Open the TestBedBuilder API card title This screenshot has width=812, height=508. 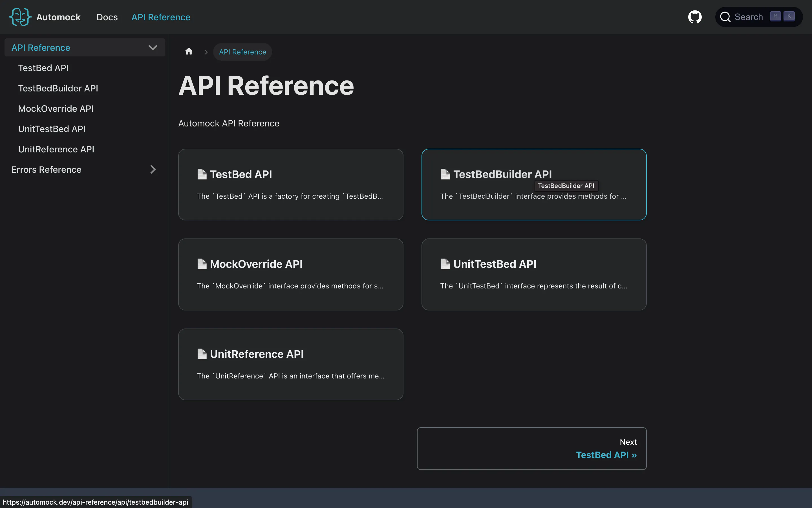pos(502,174)
